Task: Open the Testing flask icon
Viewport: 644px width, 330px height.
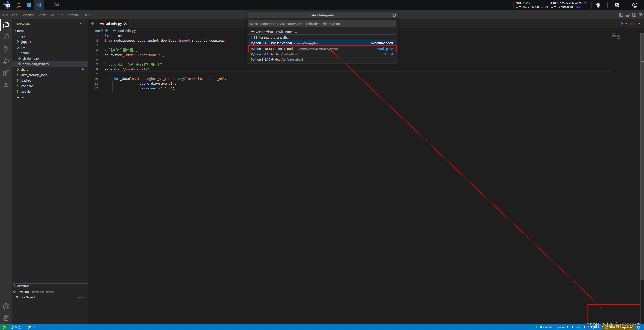Action: coord(6,85)
